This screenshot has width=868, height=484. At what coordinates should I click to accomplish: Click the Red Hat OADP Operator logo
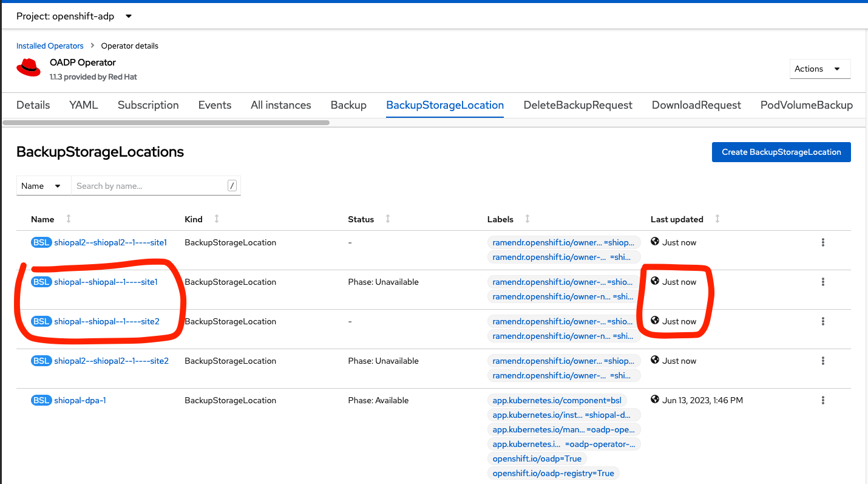29,67
